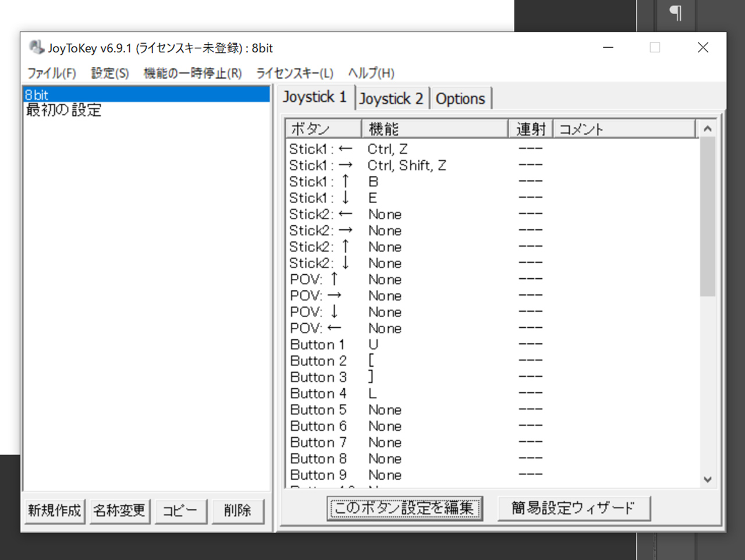
Task: Click the 新規作成 button
Action: click(54, 511)
